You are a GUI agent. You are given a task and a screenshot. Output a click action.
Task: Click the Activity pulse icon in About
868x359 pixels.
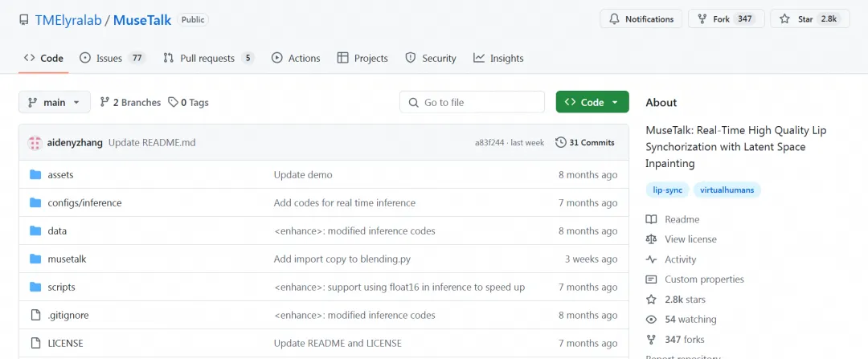point(651,259)
